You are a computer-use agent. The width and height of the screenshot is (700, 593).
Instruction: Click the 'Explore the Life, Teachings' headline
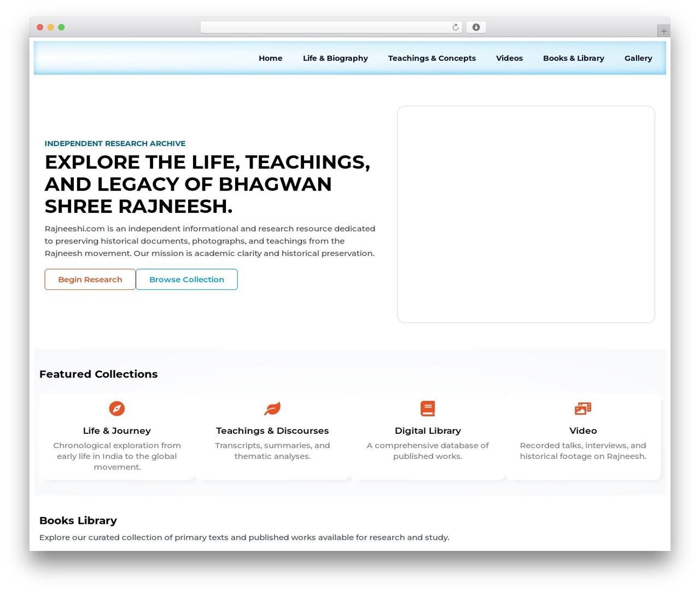pyautogui.click(x=208, y=184)
